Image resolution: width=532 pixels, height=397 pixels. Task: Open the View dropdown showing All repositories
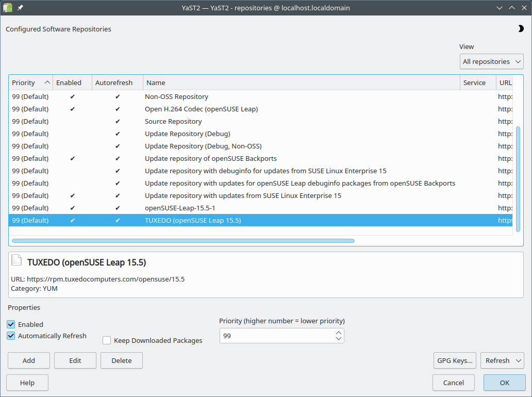[492, 61]
